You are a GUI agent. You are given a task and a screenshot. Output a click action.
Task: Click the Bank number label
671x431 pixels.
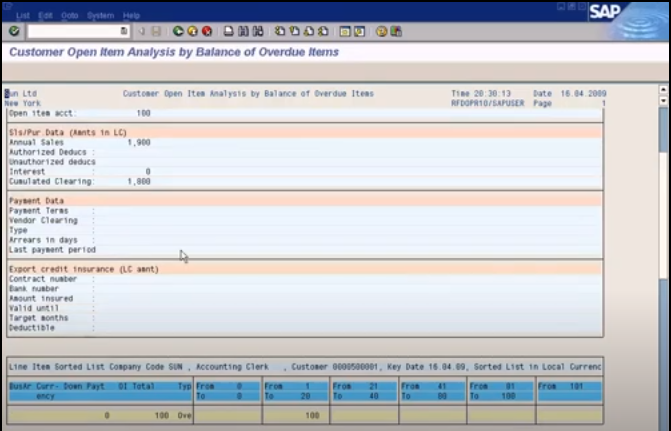tap(34, 288)
